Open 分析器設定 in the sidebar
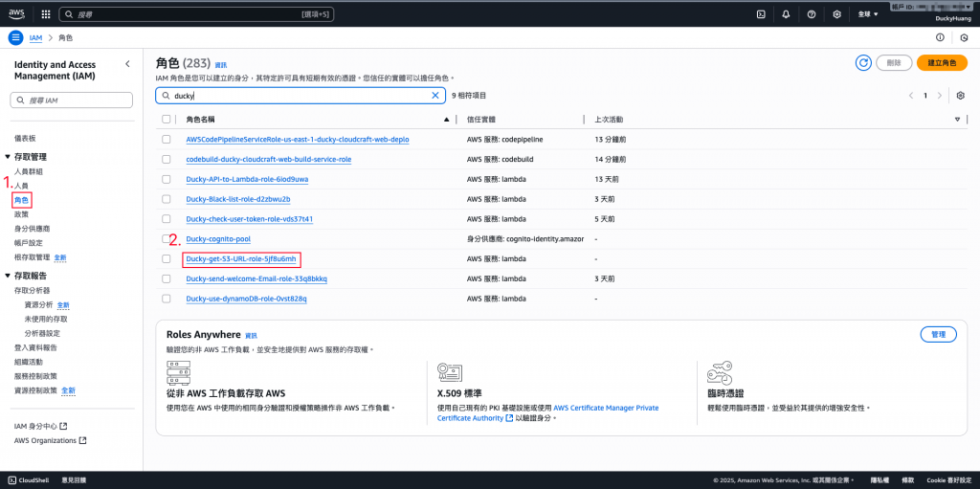The height and width of the screenshot is (489, 980). [42, 333]
